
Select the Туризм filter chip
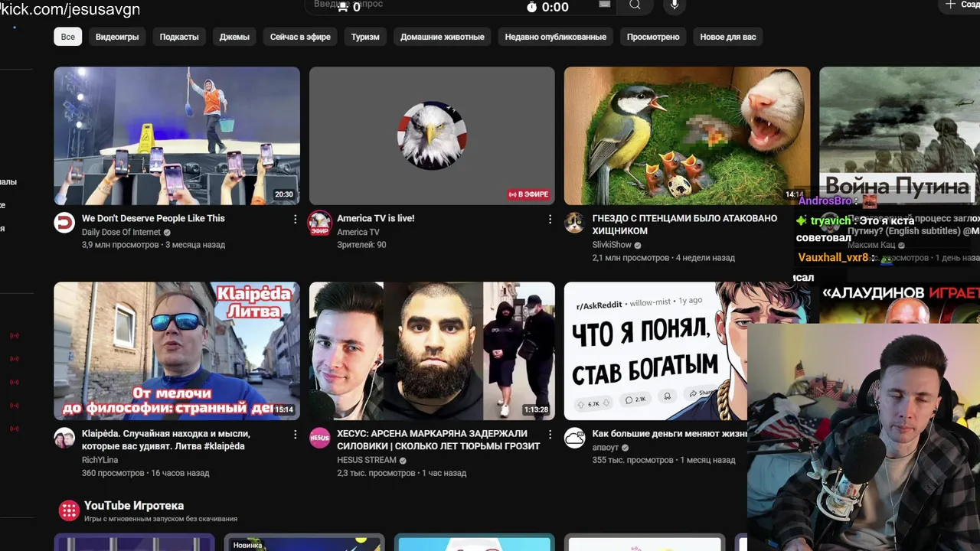pos(365,37)
